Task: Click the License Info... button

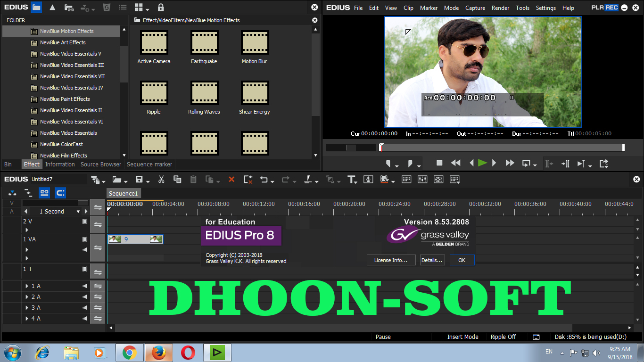Action: coord(391,260)
